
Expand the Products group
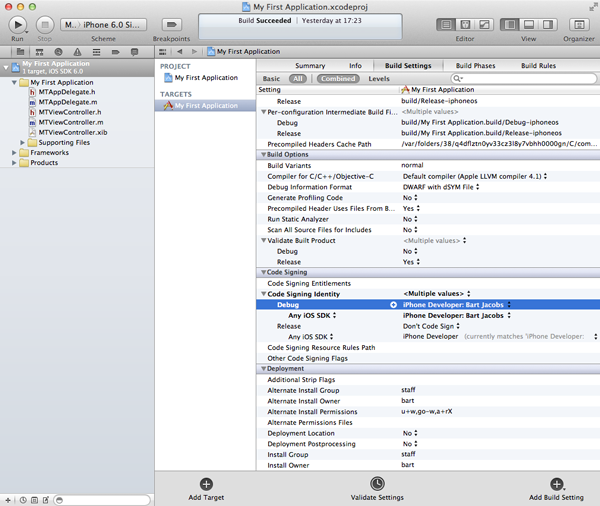click(x=14, y=163)
